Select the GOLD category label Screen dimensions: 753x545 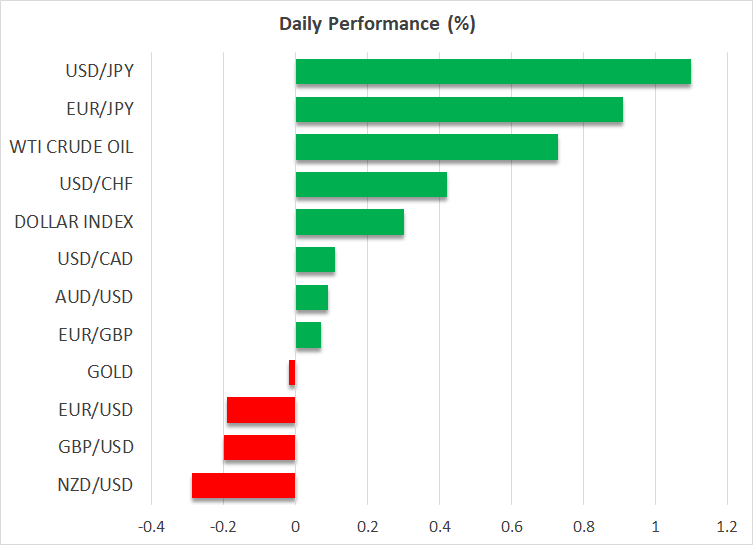click(110, 372)
